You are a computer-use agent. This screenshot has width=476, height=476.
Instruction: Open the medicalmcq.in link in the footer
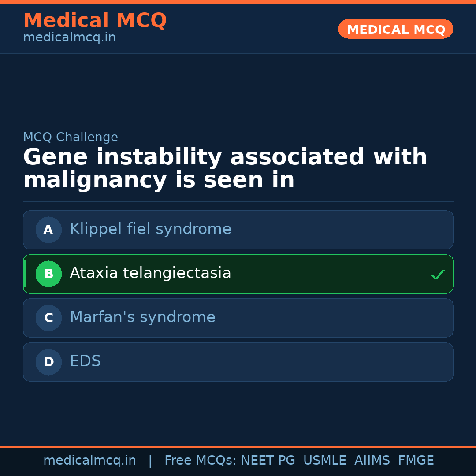[89, 461]
